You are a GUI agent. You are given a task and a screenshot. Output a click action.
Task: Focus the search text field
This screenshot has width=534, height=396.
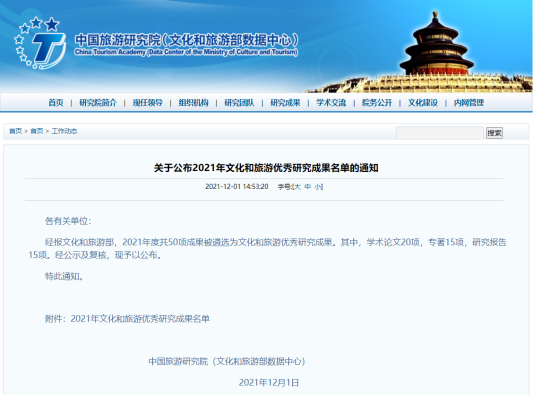click(440, 133)
